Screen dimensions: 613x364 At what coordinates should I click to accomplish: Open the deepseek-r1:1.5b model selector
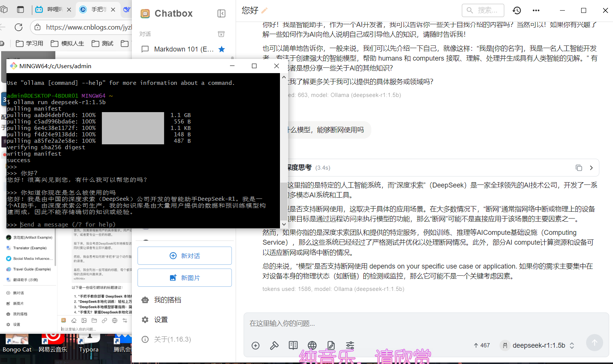coord(538,345)
